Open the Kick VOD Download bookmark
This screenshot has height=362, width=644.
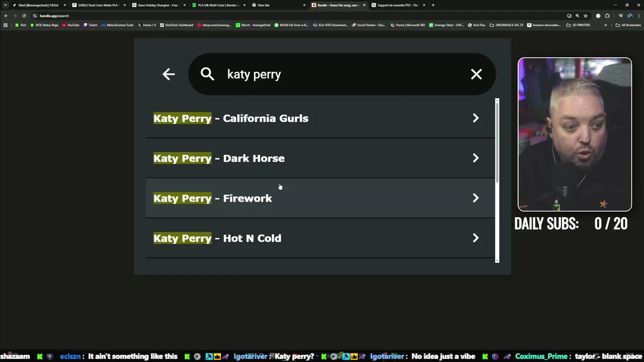pyautogui.click(x=330, y=25)
